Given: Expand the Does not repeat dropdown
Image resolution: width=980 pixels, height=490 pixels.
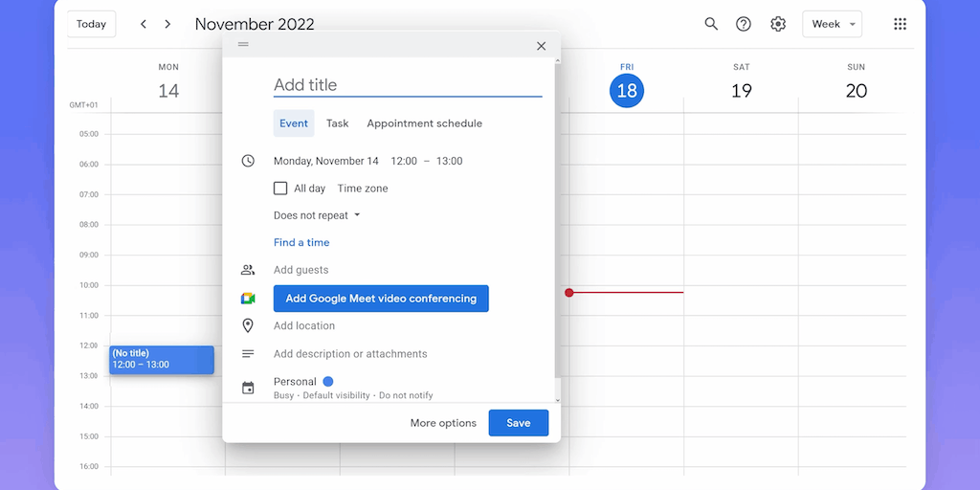Looking at the screenshot, I should pyautogui.click(x=317, y=215).
